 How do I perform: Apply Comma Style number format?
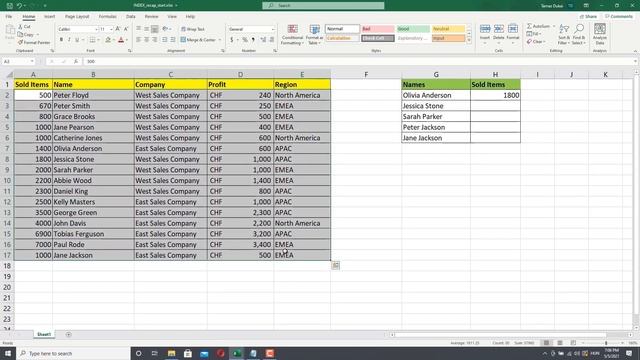click(x=253, y=40)
